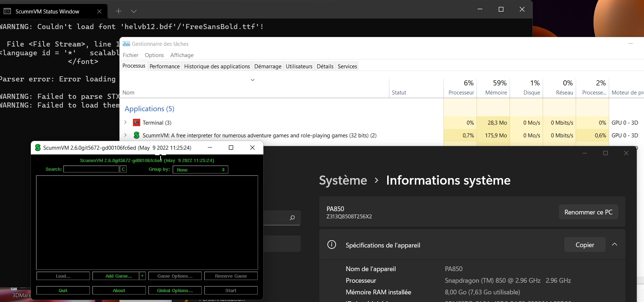The width and height of the screenshot is (644, 302).
Task: Open Game Options... in ScummVM
Action: 175,276
